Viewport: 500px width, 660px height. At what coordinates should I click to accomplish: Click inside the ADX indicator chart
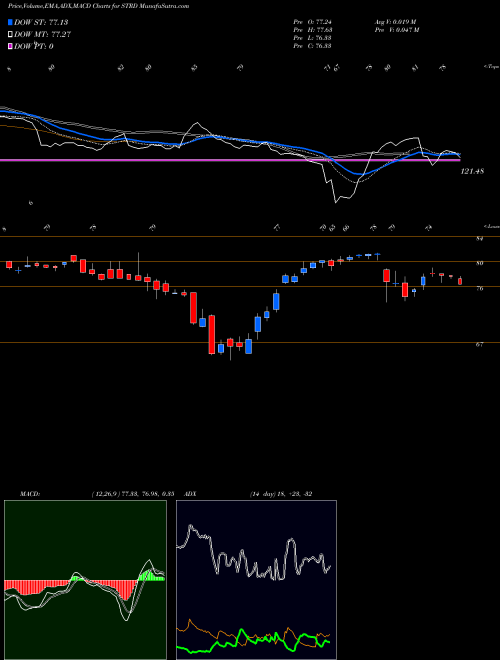(x=256, y=580)
